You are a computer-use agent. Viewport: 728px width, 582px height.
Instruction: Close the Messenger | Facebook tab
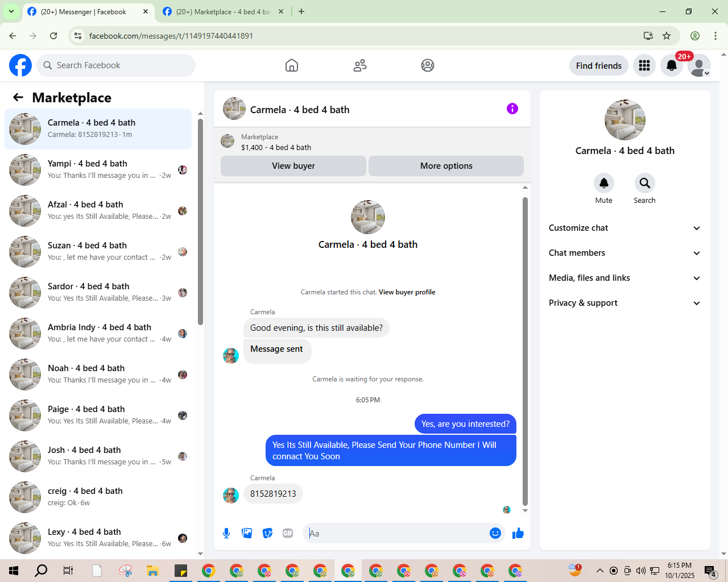[x=146, y=11]
